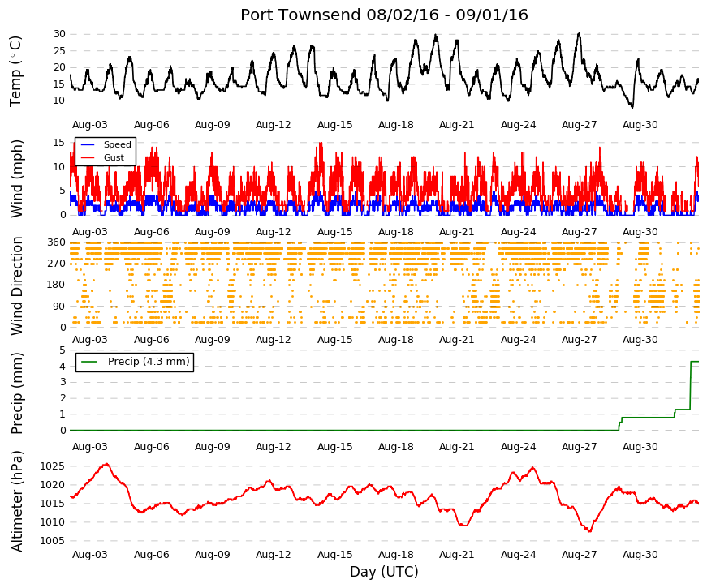Screen dimensions: 707x588
Task: Click the Precip (mm) axis label
Action: click(x=16, y=393)
